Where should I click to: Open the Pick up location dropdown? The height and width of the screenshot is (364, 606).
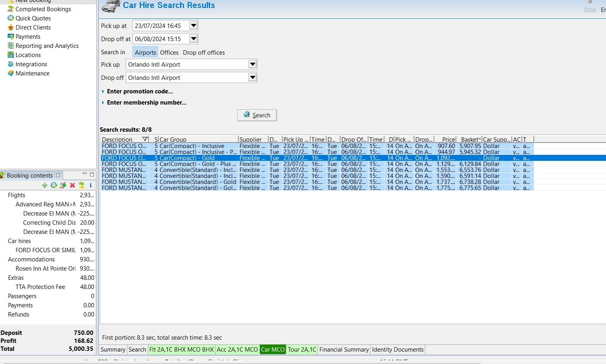point(252,64)
